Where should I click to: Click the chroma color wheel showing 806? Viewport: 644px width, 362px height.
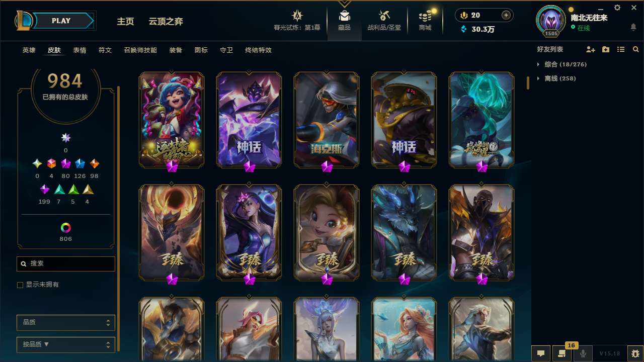pyautogui.click(x=66, y=228)
